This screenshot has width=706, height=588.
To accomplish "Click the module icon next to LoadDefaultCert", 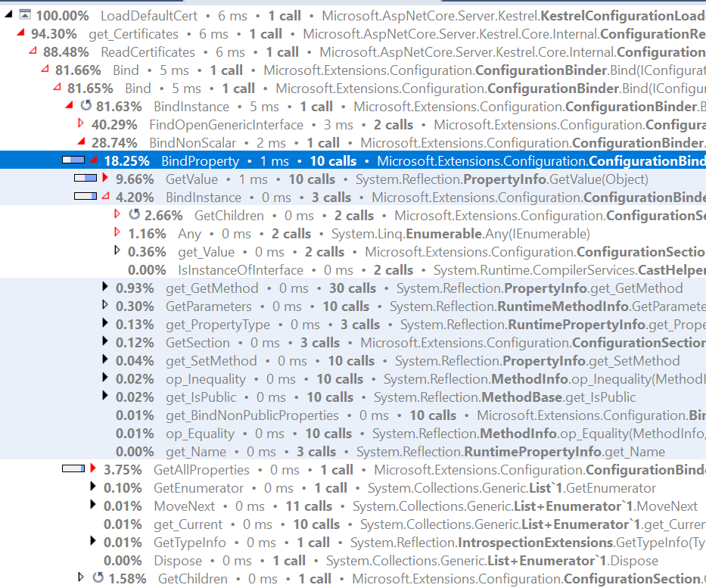I will click(x=26, y=15).
